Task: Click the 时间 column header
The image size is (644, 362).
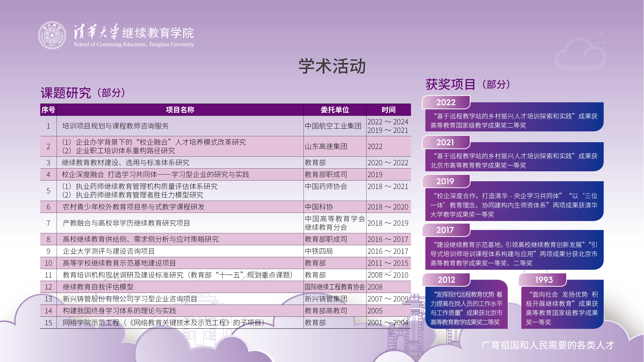Action: click(x=388, y=110)
